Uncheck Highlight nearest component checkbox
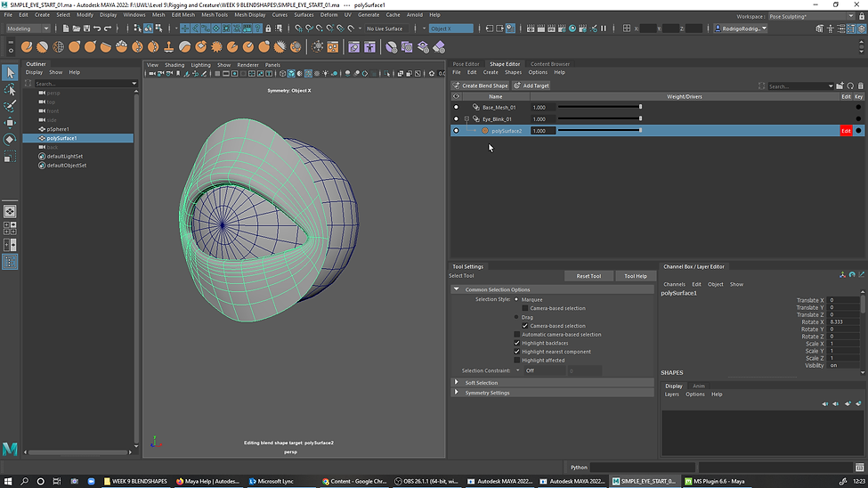This screenshot has width=868, height=488. point(516,352)
